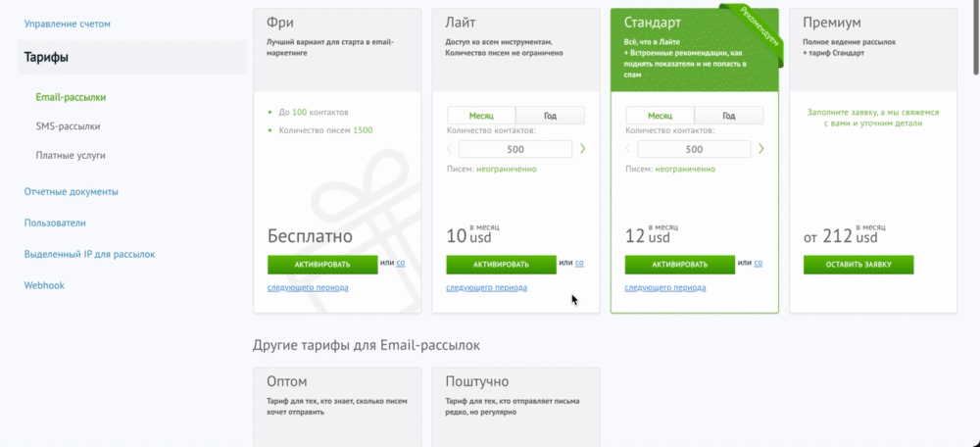Viewport: 980px width, 447px height.
Task: Decrease contacts with Стандарт left arrow
Action: (628, 149)
